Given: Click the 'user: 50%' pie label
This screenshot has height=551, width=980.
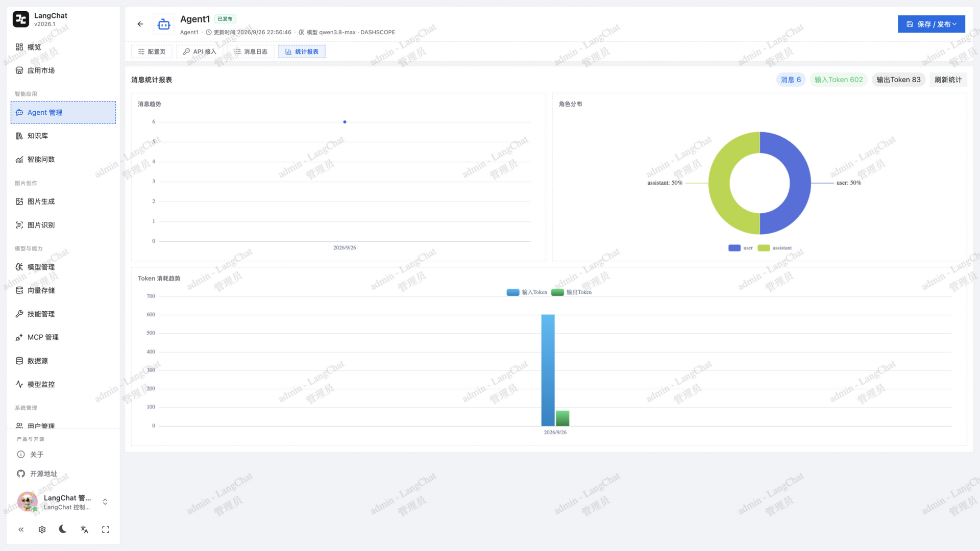Looking at the screenshot, I should point(848,183).
